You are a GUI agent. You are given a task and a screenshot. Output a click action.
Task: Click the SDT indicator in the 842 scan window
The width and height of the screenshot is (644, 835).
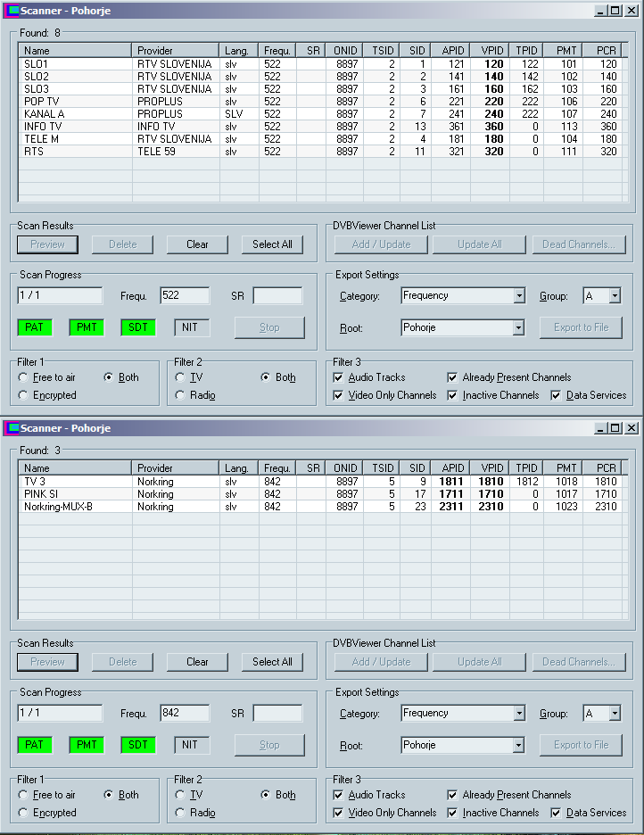tap(138, 745)
